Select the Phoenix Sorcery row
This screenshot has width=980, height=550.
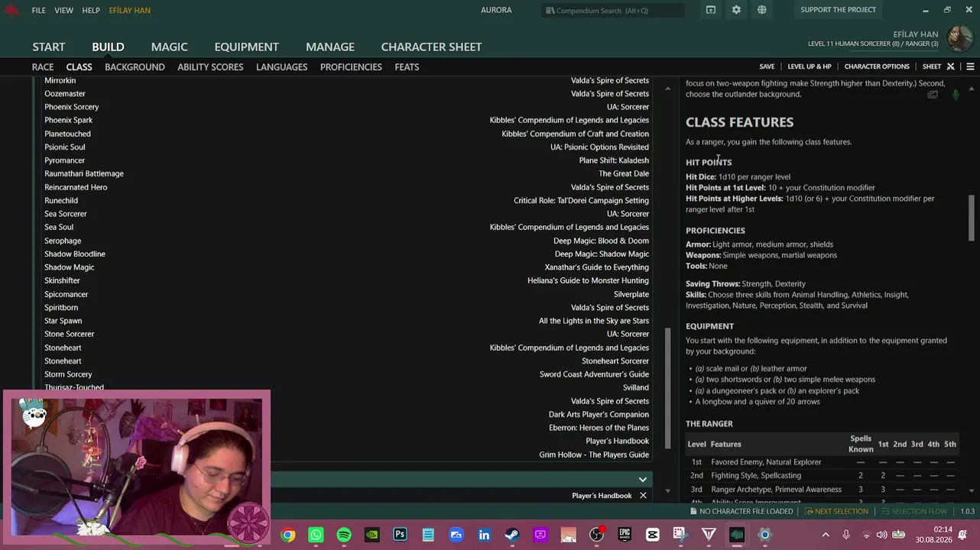pos(347,107)
